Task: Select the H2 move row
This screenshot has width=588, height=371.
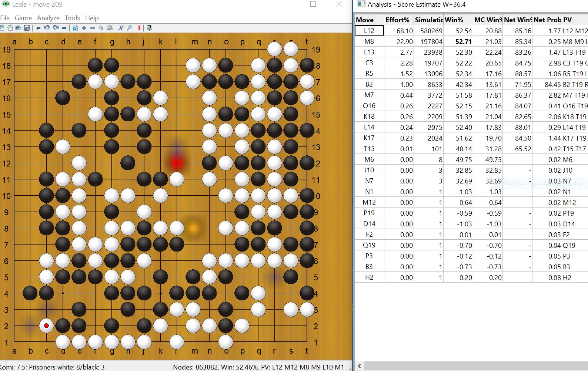Action: pos(471,277)
